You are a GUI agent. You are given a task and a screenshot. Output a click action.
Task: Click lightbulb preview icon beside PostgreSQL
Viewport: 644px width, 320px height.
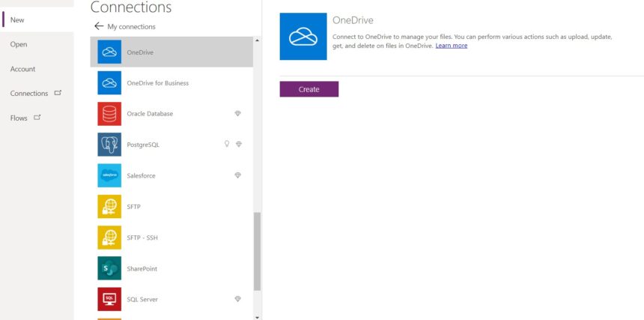(226, 144)
